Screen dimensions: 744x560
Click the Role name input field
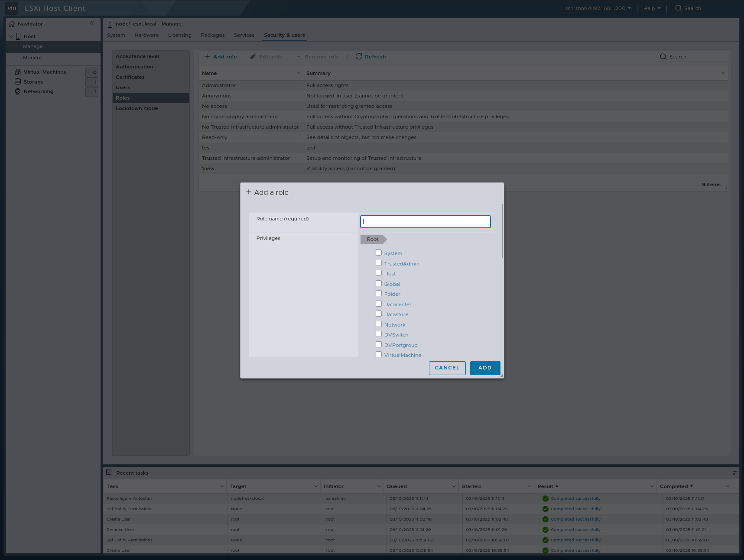tap(425, 221)
